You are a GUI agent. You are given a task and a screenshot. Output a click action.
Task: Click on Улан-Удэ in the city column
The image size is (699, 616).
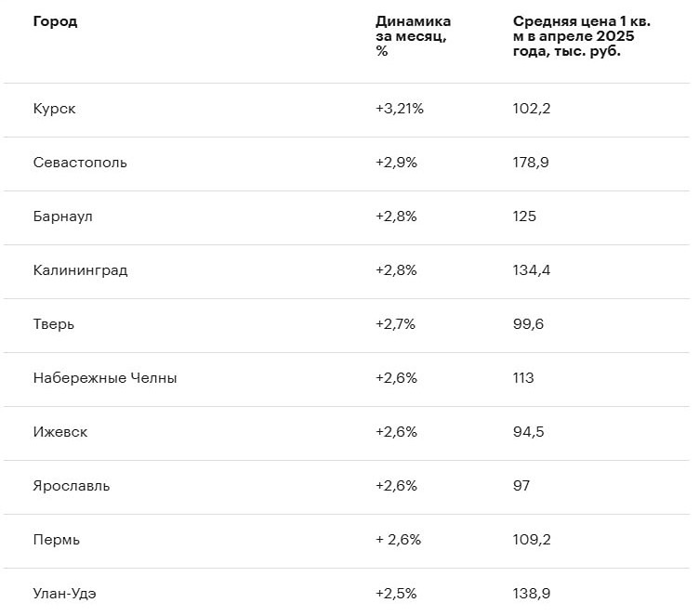(x=64, y=594)
